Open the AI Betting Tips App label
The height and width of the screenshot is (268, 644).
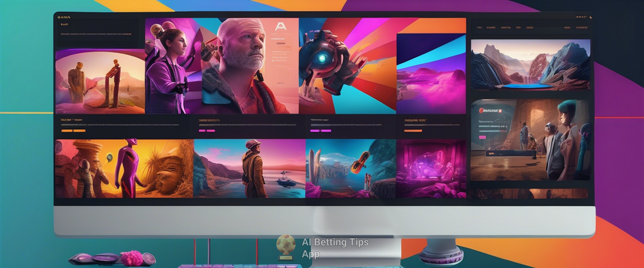[x=335, y=248]
